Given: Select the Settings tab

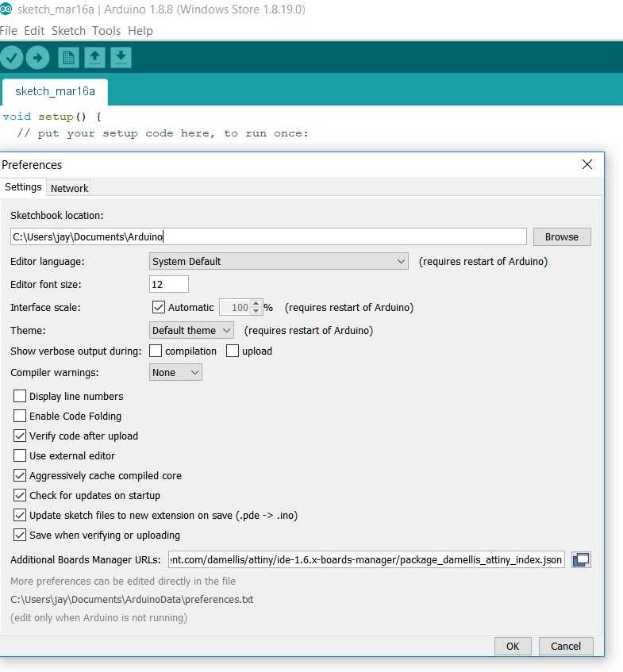Looking at the screenshot, I should click(23, 187).
